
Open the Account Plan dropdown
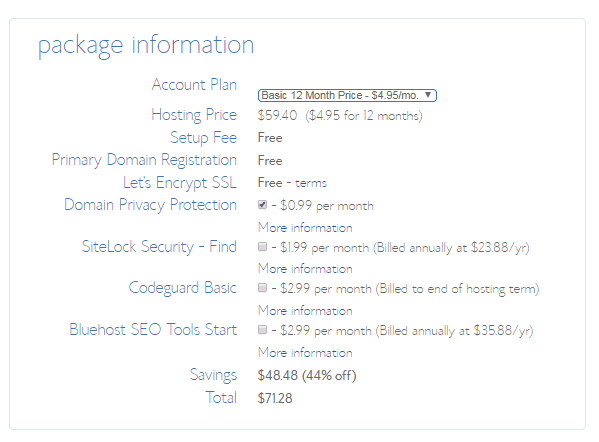(347, 95)
